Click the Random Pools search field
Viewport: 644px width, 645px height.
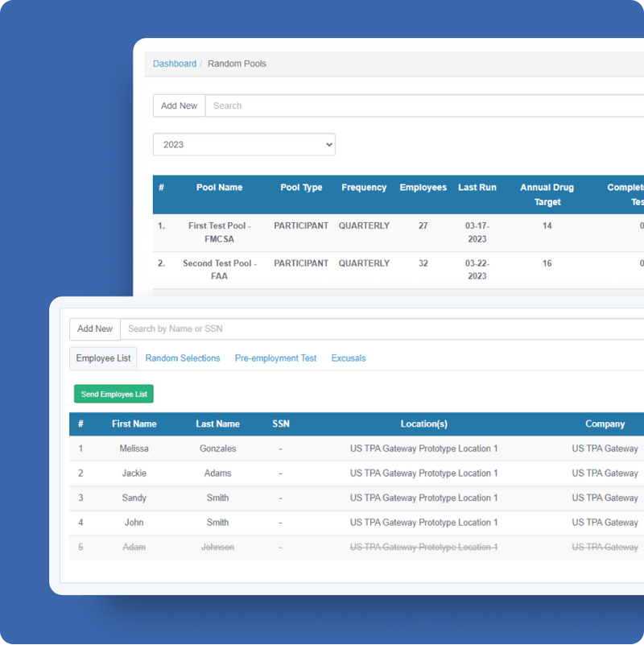[419, 105]
